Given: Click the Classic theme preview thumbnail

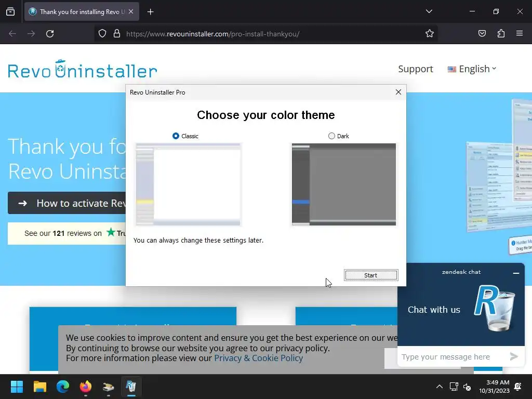Looking at the screenshot, I should 188,184.
